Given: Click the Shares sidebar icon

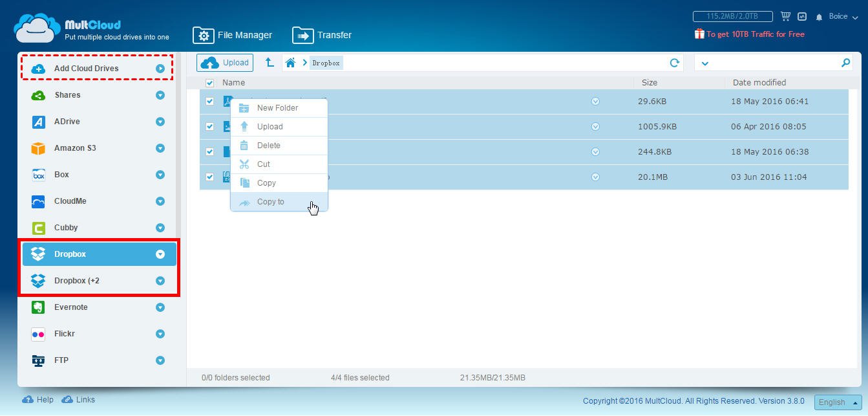Looking at the screenshot, I should pyautogui.click(x=38, y=95).
